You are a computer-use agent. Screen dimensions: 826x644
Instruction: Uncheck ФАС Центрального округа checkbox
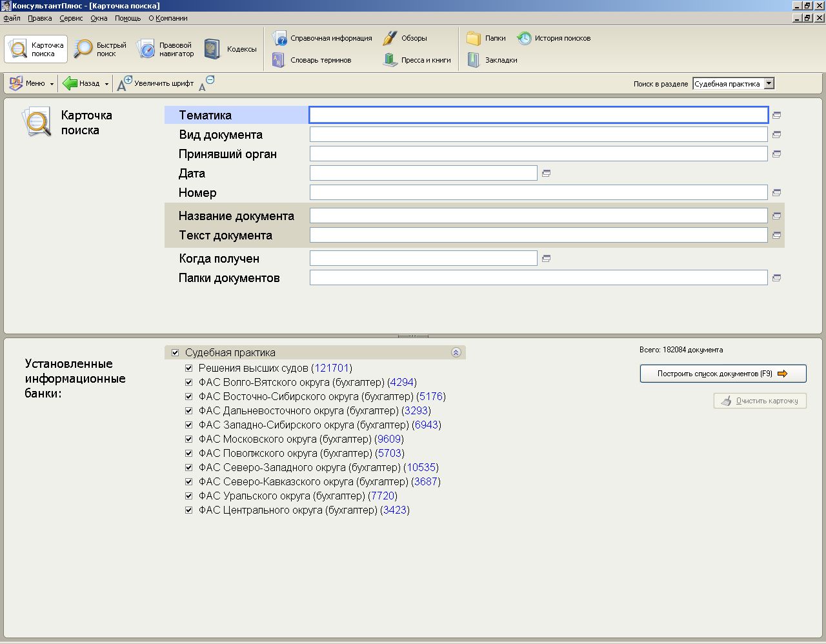[188, 510]
